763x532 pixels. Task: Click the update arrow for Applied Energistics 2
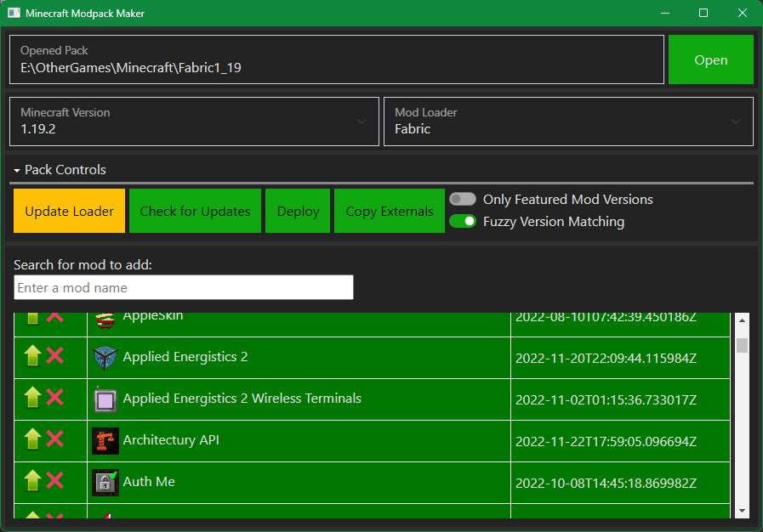click(32, 355)
